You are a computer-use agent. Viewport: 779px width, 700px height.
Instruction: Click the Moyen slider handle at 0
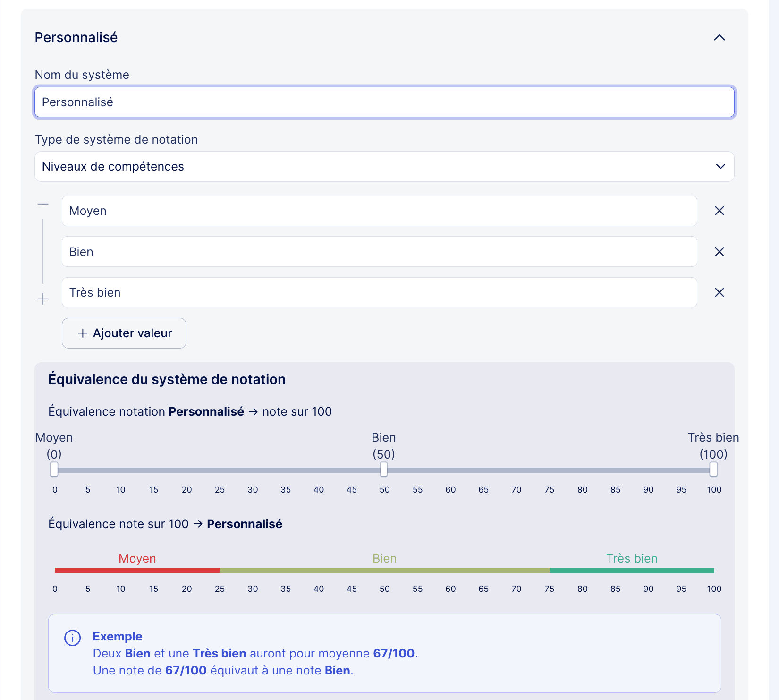click(x=54, y=470)
